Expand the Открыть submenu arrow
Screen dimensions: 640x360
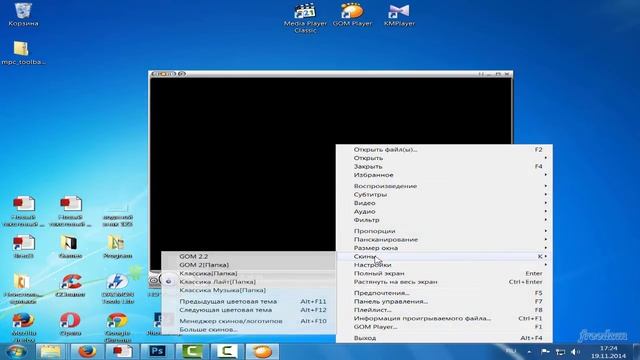(546, 158)
